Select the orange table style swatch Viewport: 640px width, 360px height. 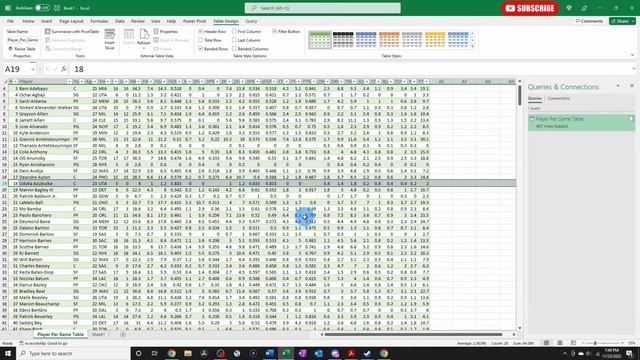coord(389,40)
